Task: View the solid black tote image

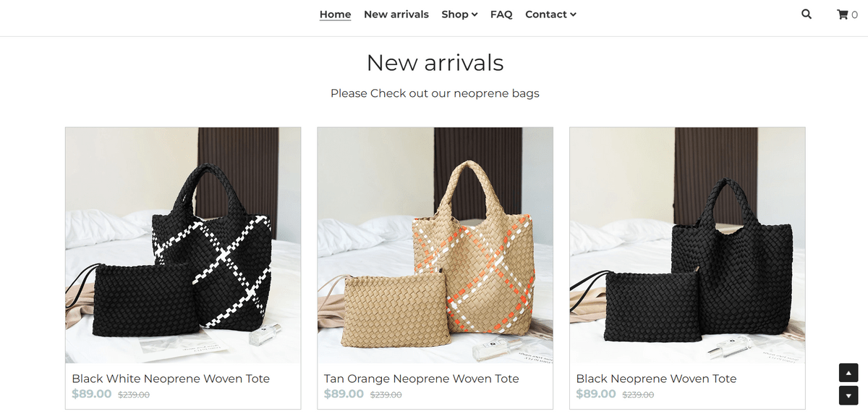Action: (687, 245)
